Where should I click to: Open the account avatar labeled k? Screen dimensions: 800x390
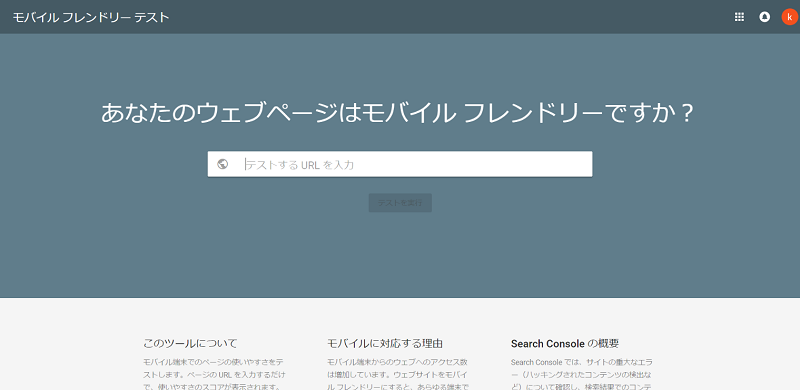(x=789, y=17)
